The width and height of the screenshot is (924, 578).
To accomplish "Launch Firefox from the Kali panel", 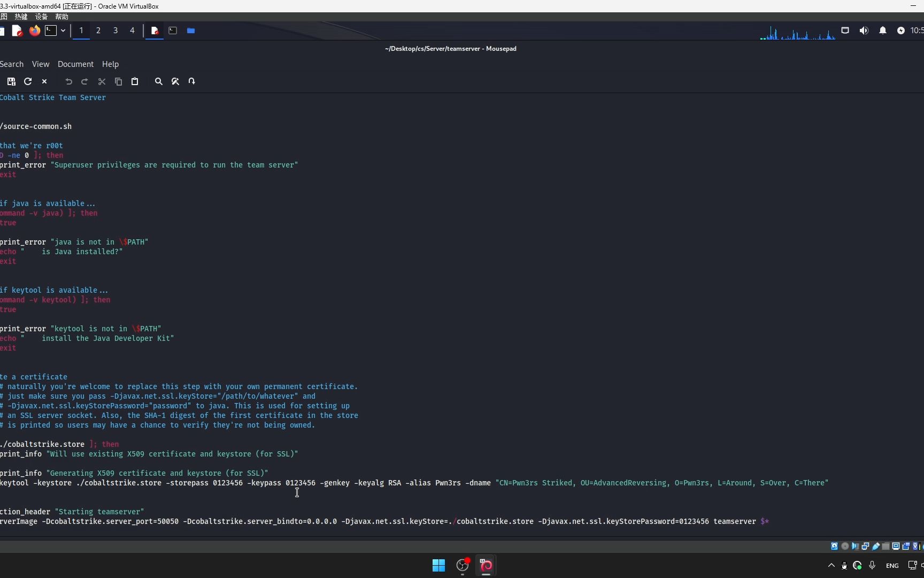I will pyautogui.click(x=34, y=31).
